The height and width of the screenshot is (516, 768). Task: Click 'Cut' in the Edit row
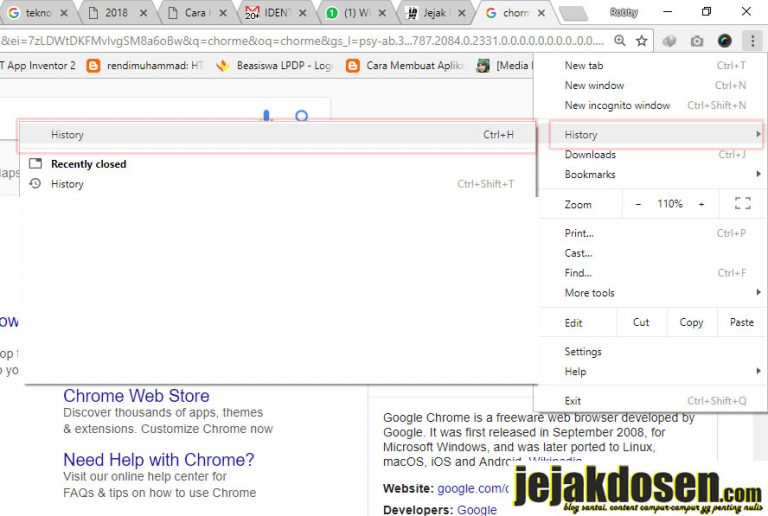[641, 322]
